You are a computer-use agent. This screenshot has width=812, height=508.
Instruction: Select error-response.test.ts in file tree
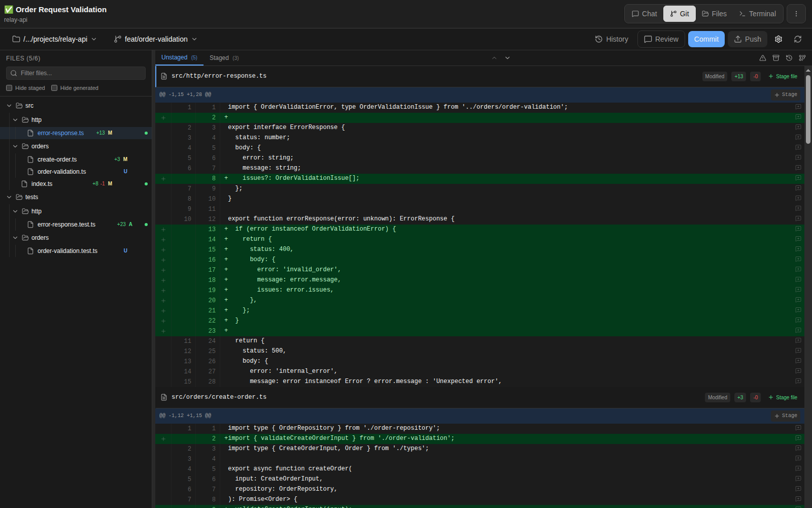click(x=76, y=225)
